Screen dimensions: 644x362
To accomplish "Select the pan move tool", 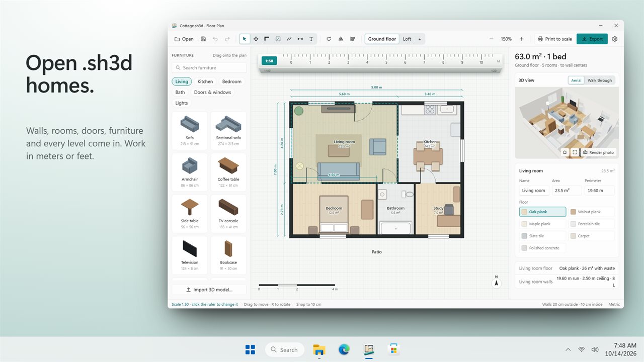I will [256, 39].
